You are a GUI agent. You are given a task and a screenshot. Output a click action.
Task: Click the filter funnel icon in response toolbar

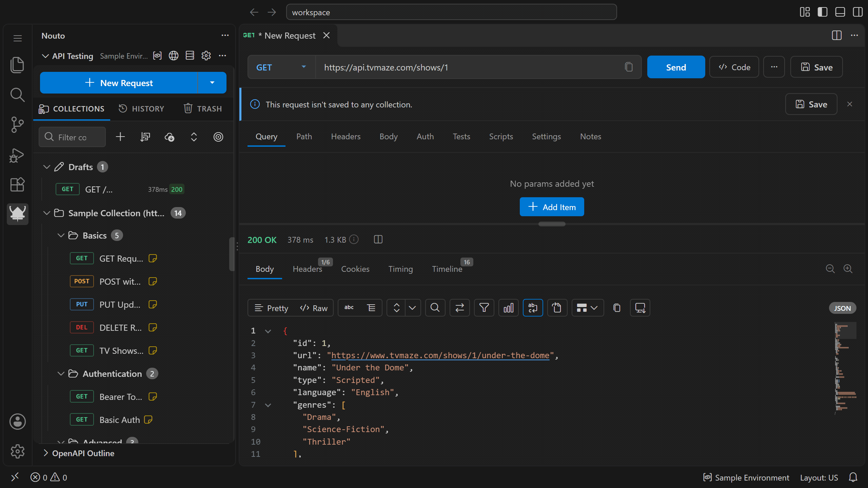tap(484, 308)
